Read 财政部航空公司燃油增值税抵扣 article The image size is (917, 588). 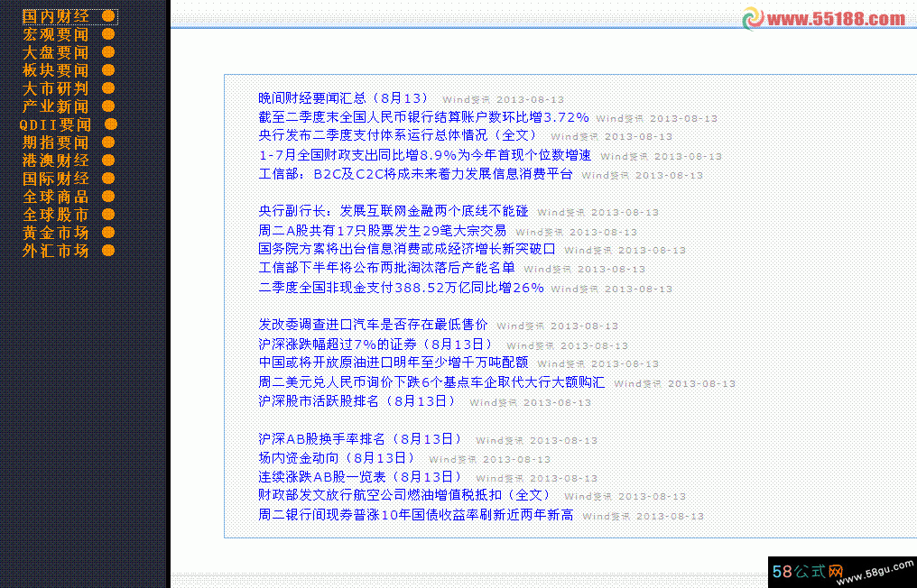[x=406, y=495]
